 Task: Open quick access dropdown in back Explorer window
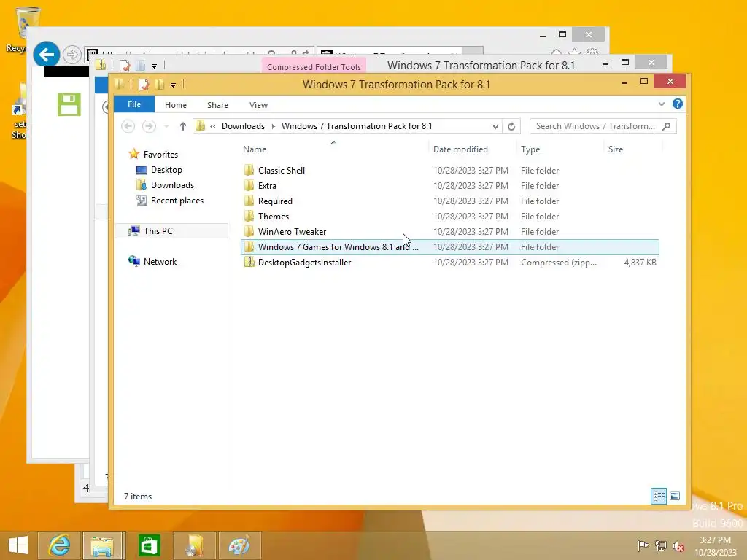154,66
